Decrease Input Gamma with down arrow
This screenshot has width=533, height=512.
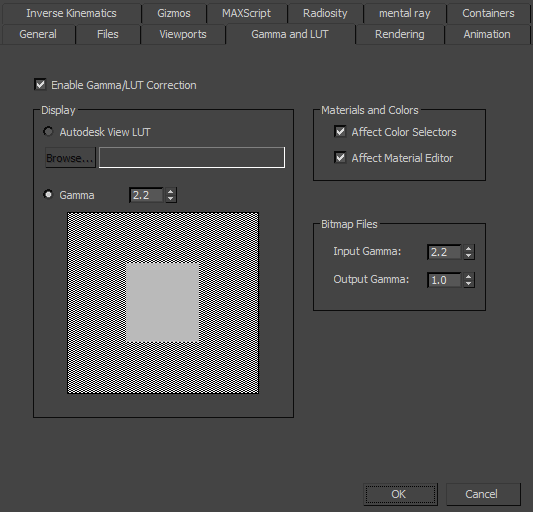(x=469, y=256)
